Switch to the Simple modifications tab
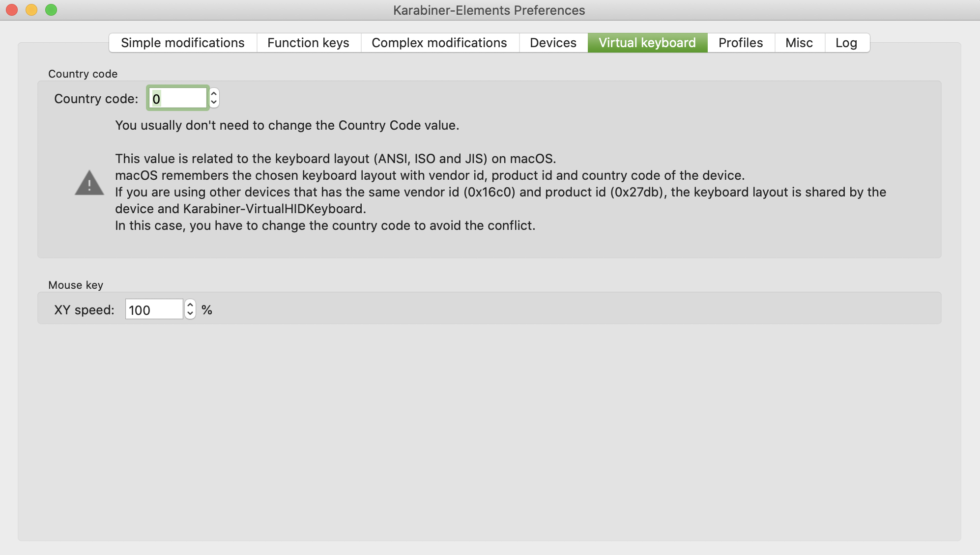 (182, 43)
